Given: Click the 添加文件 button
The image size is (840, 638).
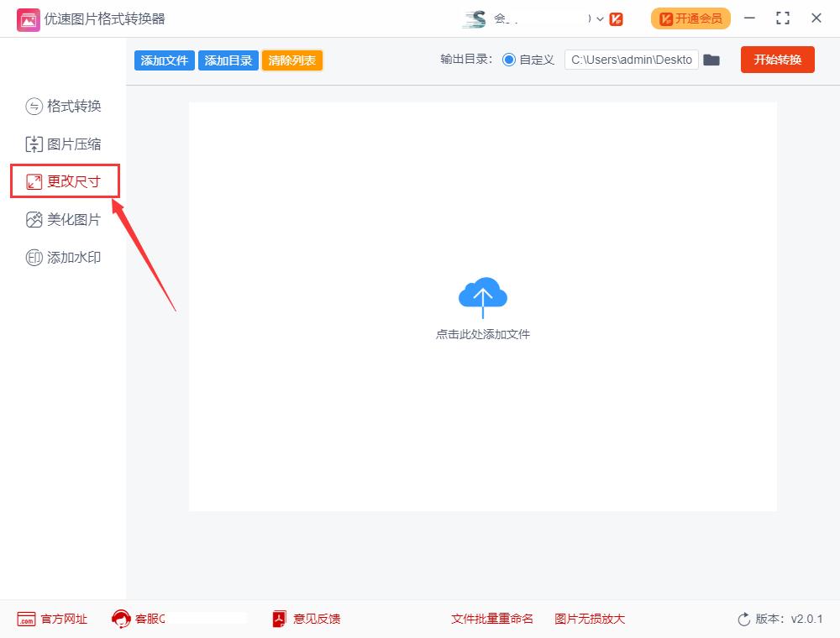Looking at the screenshot, I should tap(164, 60).
